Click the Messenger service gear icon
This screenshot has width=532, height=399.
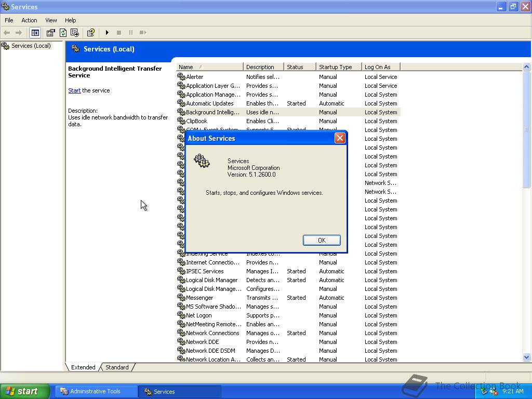[x=181, y=298]
